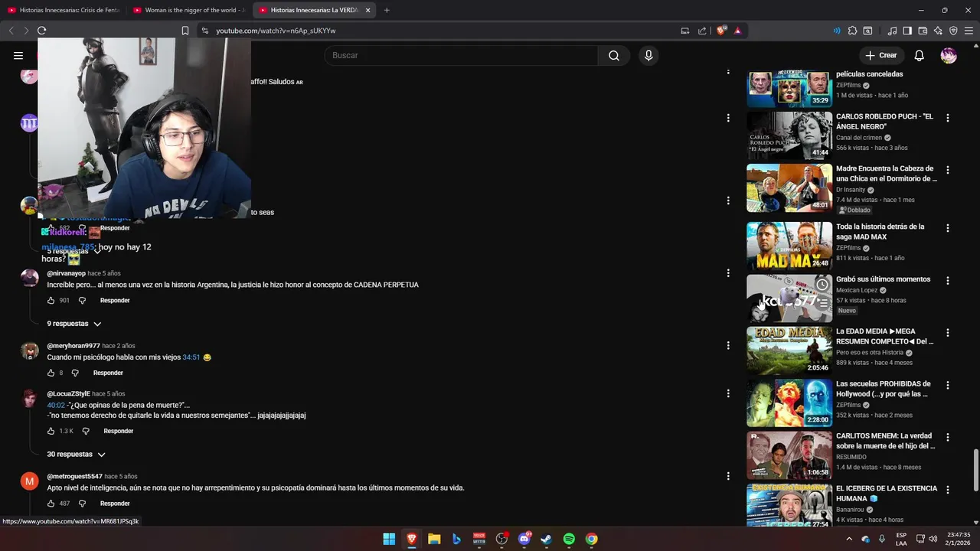Viewport: 980px width, 551px height.
Task: Open the Windows Start menu
Action: 389,539
